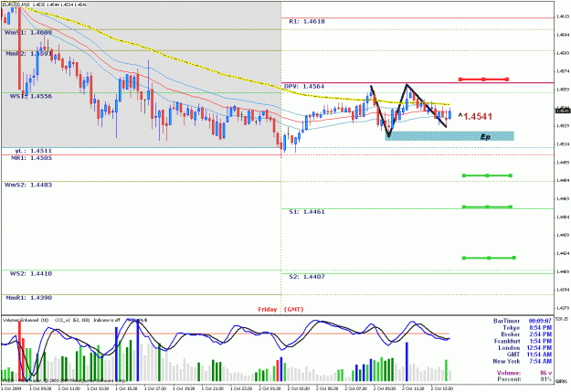Screen dimensions: 571x392
Task: Click the 'Indicator is off' status text
Action: [107, 320]
